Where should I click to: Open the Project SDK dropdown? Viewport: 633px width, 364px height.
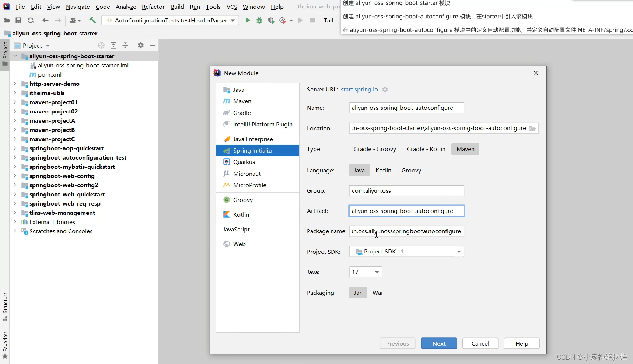click(406, 252)
